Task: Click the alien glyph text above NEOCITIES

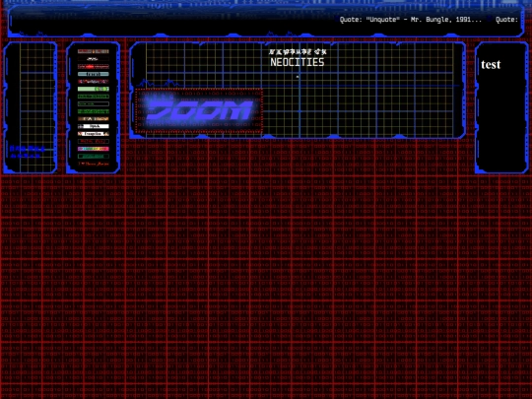Action: pyautogui.click(x=298, y=51)
